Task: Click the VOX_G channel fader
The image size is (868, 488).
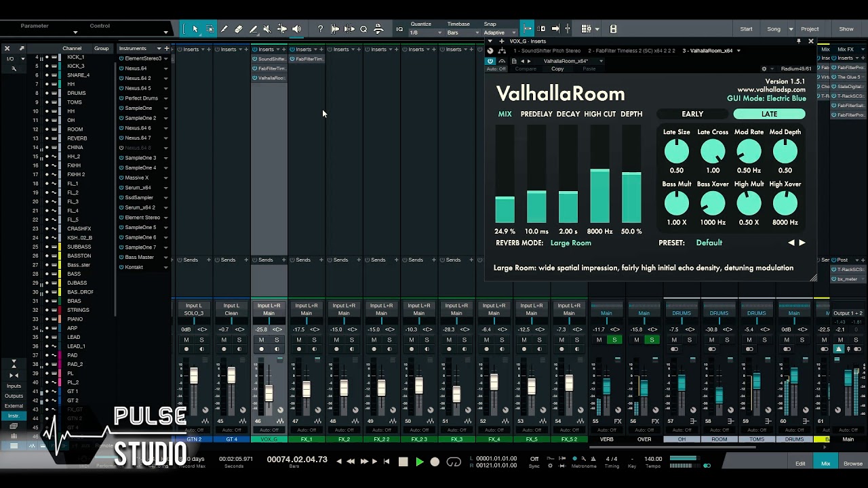Action: [x=269, y=393]
